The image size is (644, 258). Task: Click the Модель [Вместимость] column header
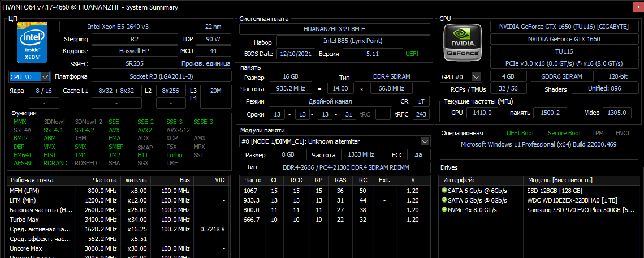click(x=583, y=180)
